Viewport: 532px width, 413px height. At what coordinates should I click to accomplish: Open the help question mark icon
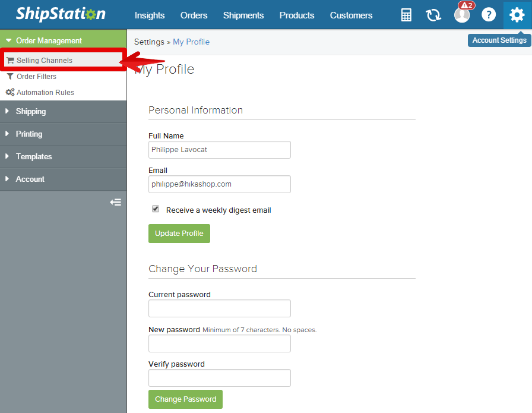click(489, 15)
